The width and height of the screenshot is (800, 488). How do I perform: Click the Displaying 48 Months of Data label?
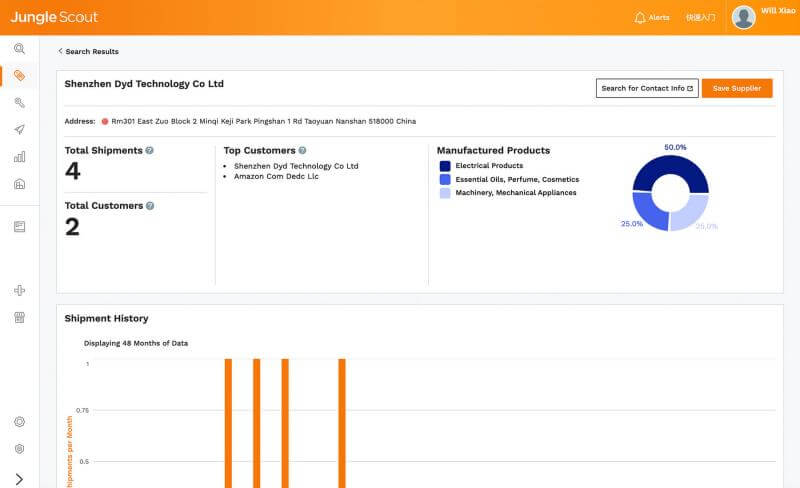[136, 344]
